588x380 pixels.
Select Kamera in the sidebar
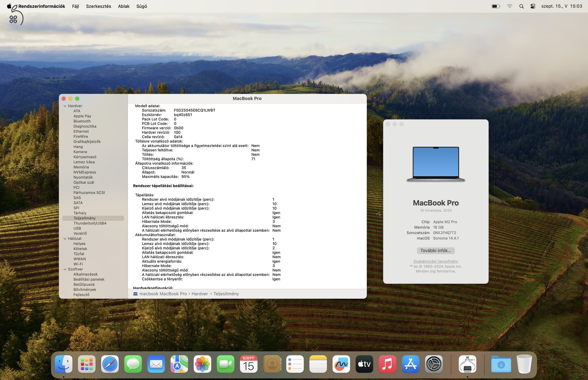[x=80, y=152]
